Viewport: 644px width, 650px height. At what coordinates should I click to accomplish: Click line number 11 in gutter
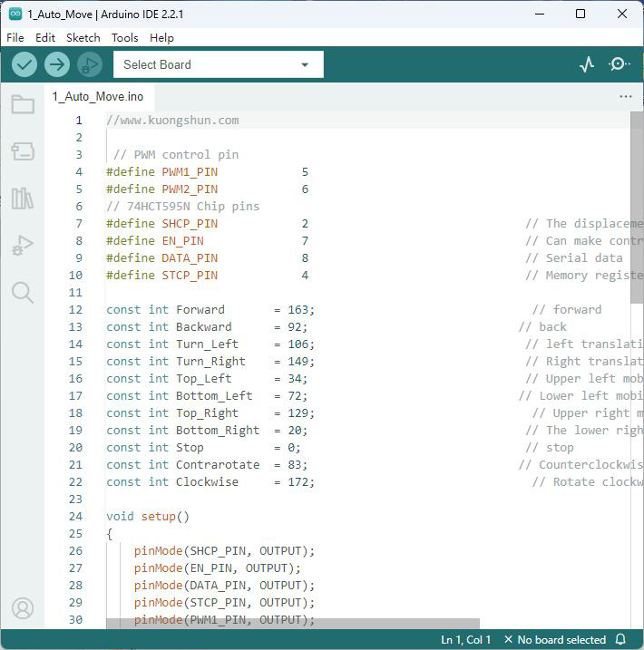(x=75, y=293)
